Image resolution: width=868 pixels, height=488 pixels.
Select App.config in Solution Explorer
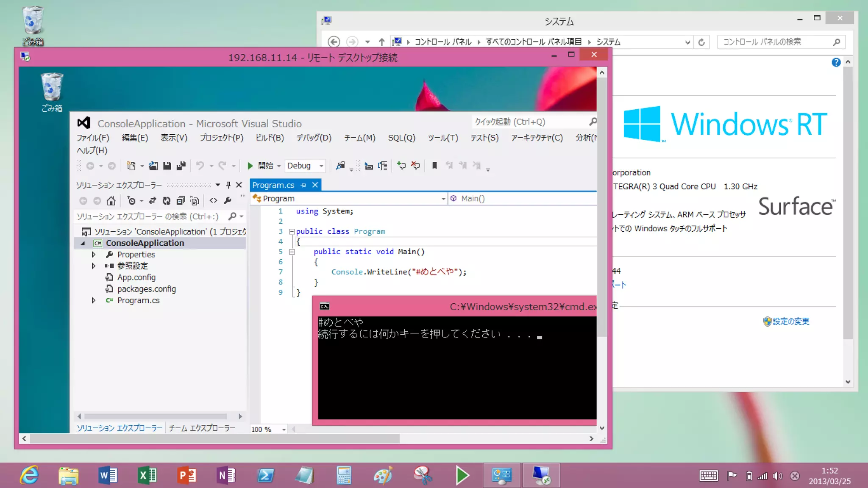pyautogui.click(x=136, y=277)
